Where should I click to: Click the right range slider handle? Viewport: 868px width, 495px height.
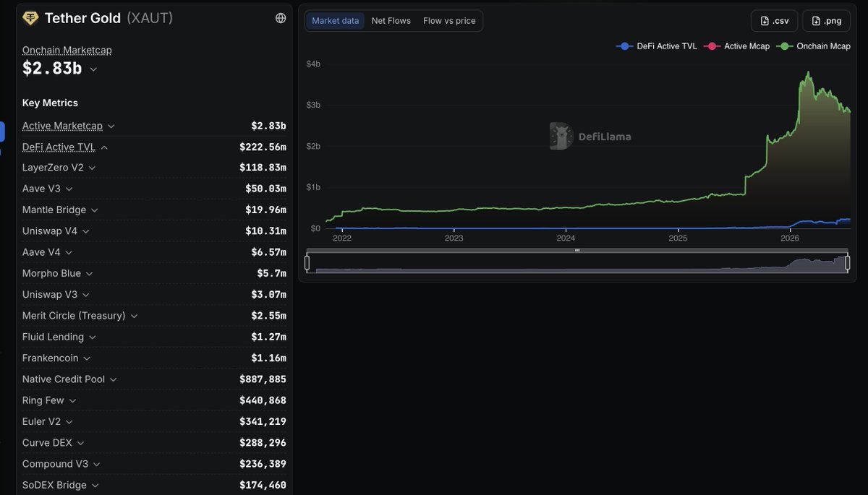pos(847,263)
